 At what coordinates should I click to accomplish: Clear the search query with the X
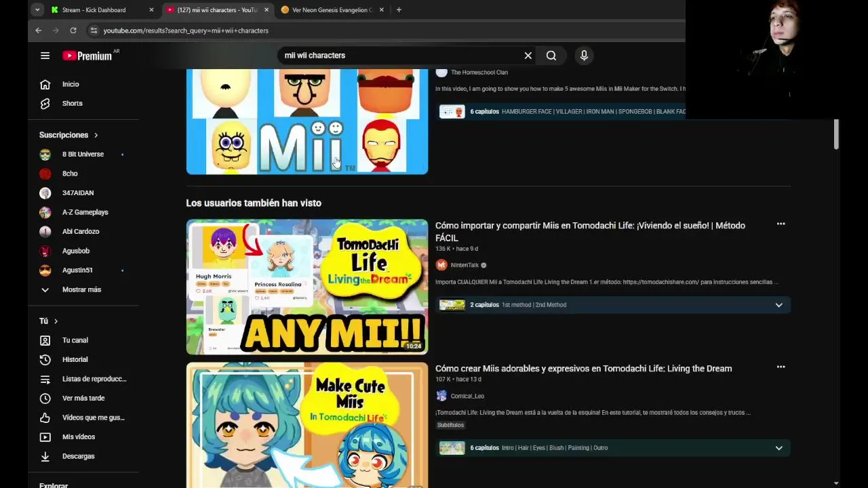(528, 56)
